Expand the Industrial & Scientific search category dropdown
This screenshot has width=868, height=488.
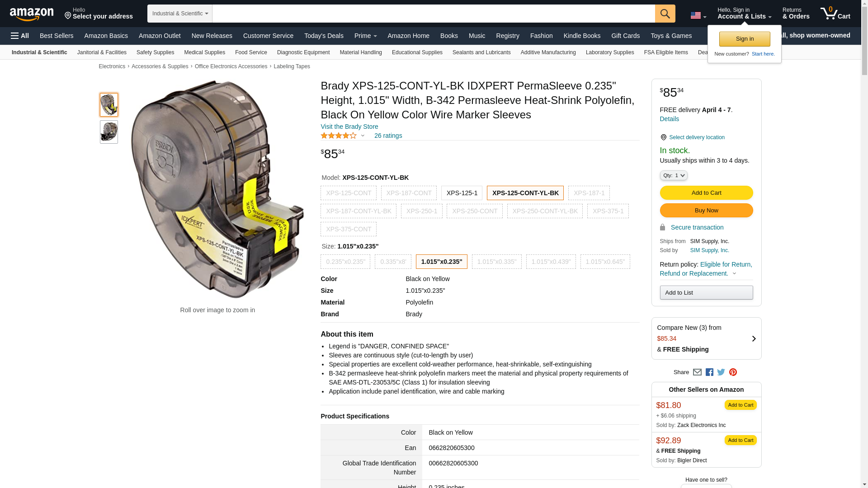(180, 14)
